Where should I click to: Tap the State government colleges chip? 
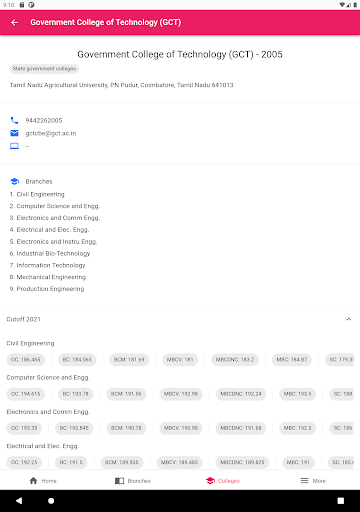(x=44, y=69)
